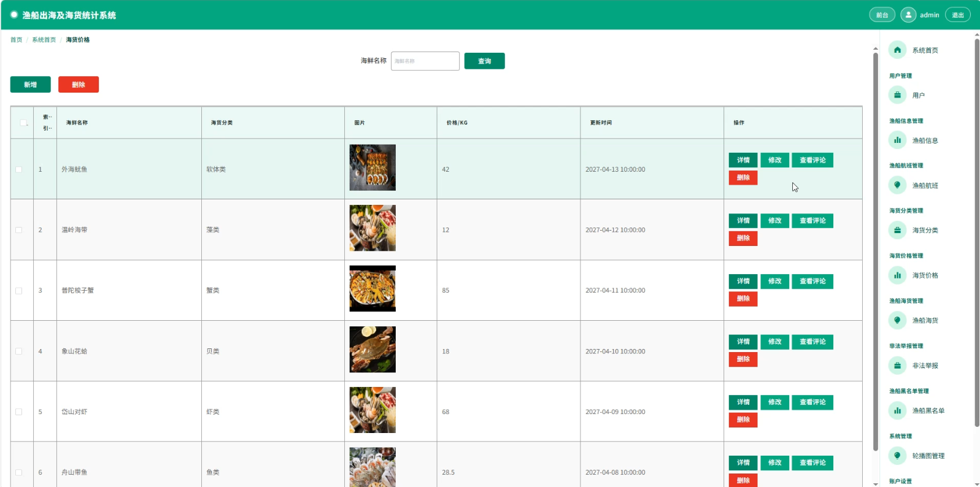Image resolution: width=980 pixels, height=487 pixels.
Task: Click the admin user avatar icon
Action: pyautogui.click(x=908, y=15)
